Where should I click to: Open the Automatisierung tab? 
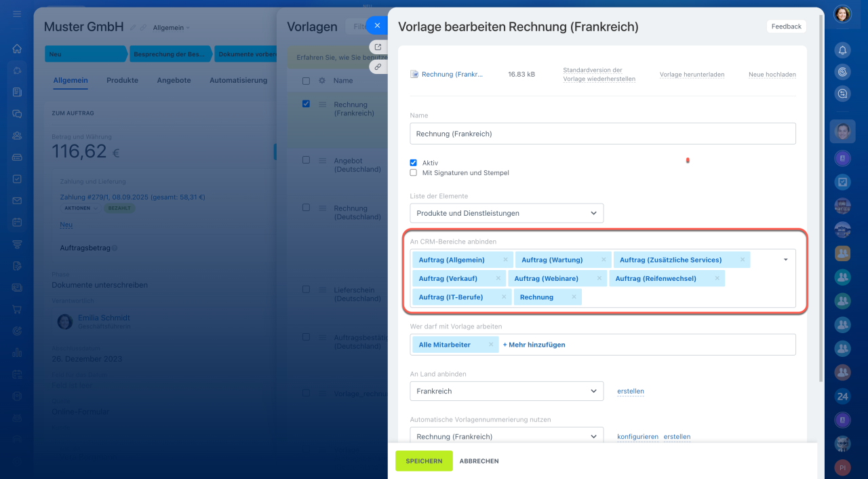(238, 80)
